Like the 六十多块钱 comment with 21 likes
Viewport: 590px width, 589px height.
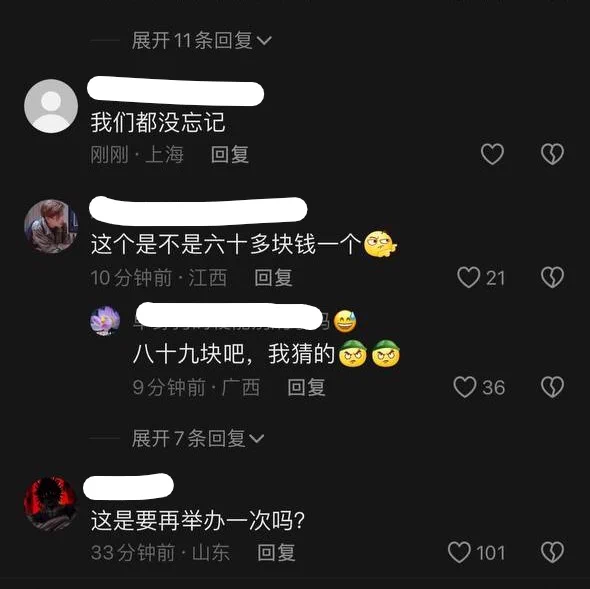coord(468,277)
